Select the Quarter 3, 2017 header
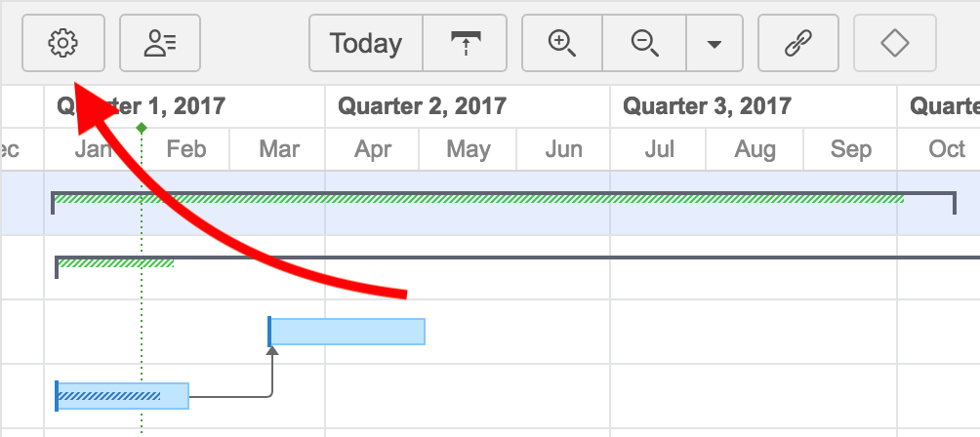 [x=707, y=106]
